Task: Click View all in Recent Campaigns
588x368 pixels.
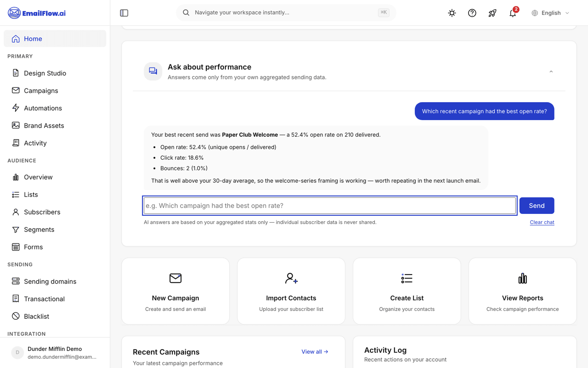Action: point(315,351)
